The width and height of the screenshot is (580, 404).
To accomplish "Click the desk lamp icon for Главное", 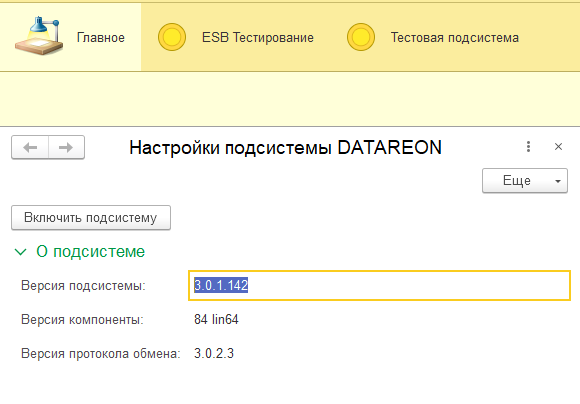I will [39, 36].
